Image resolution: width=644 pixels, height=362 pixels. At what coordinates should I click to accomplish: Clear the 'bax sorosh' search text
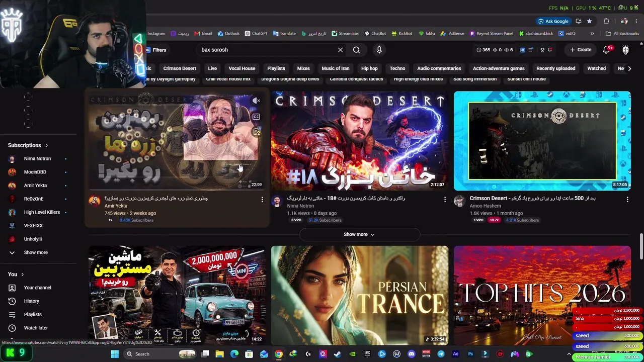[x=340, y=50]
